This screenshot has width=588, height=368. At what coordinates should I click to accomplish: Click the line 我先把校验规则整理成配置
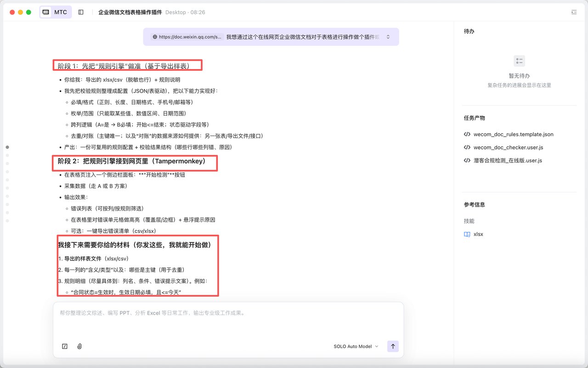tap(141, 91)
